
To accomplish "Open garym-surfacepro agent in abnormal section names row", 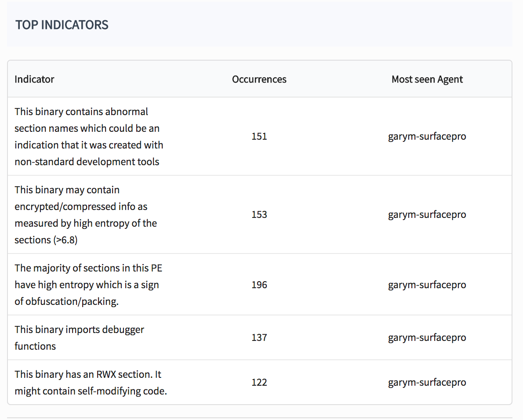I will [x=427, y=136].
